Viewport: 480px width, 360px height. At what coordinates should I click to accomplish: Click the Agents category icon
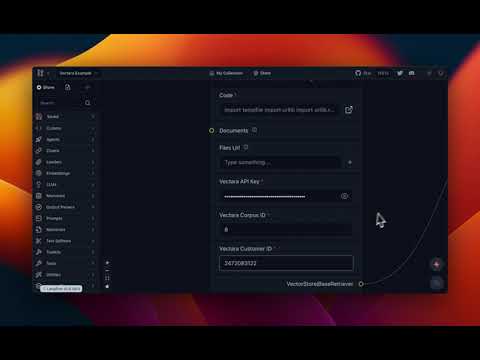[39, 139]
